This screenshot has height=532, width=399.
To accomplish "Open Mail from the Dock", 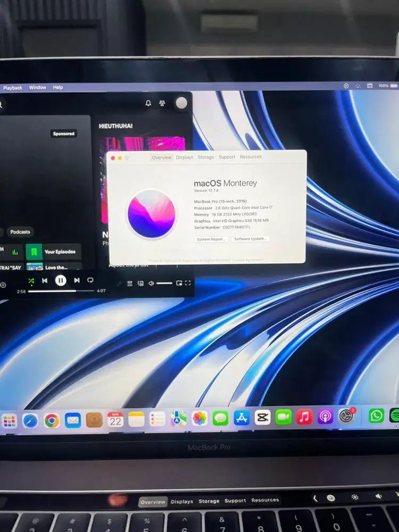I will (x=72, y=420).
